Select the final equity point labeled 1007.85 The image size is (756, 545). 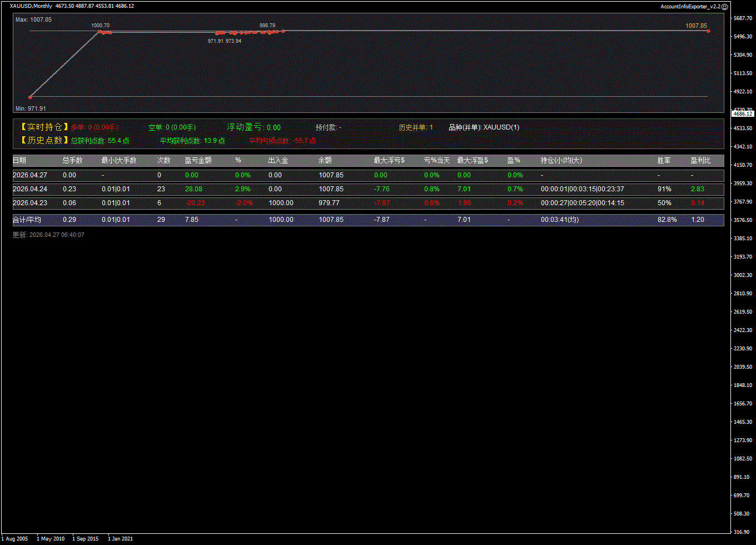[708, 31]
